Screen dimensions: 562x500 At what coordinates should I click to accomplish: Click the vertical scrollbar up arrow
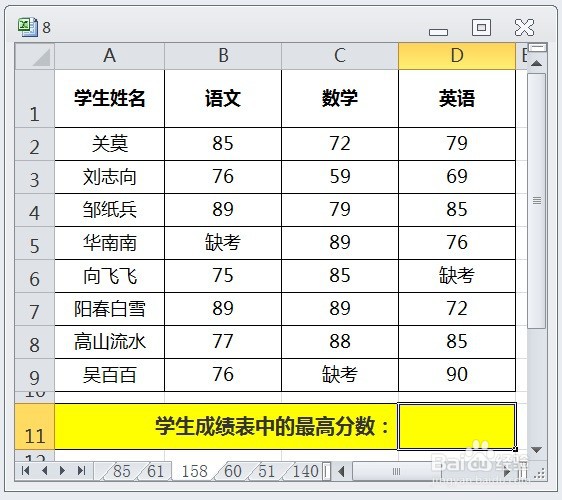click(537, 64)
